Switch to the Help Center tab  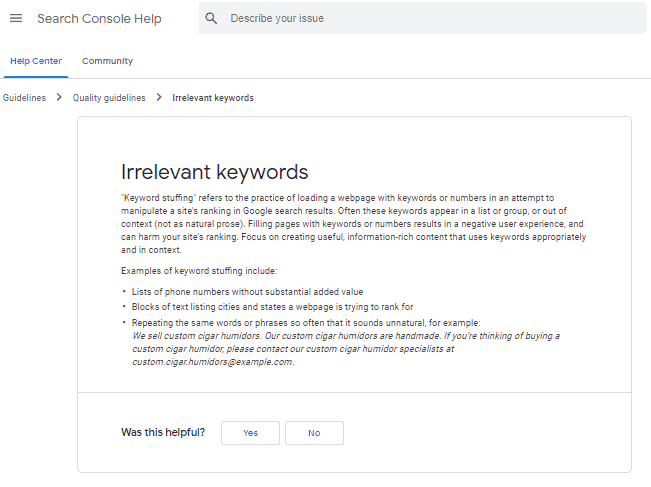36,61
